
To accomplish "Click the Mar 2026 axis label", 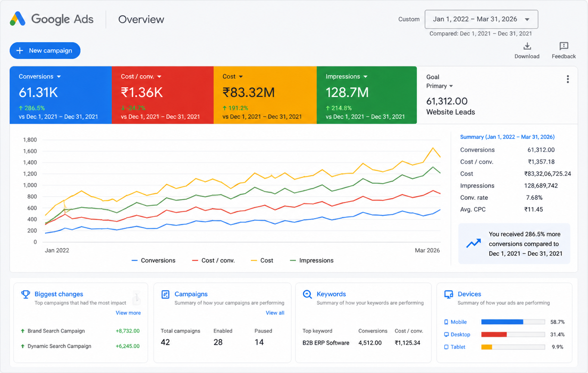I will 427,251.
